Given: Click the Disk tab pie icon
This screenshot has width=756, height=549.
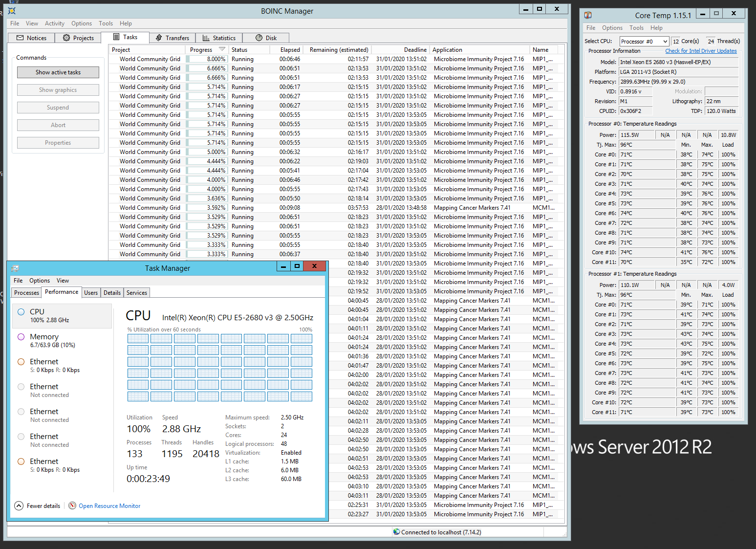Looking at the screenshot, I should tap(259, 38).
